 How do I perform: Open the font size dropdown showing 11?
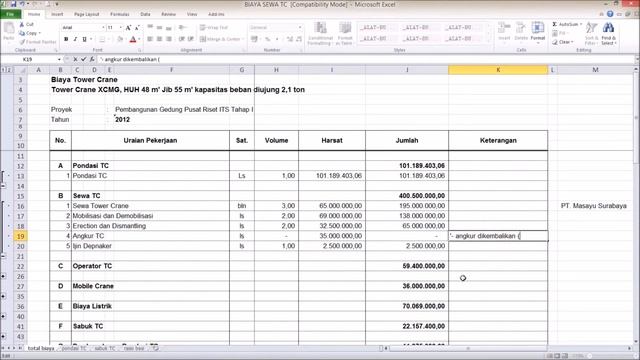click(120, 27)
